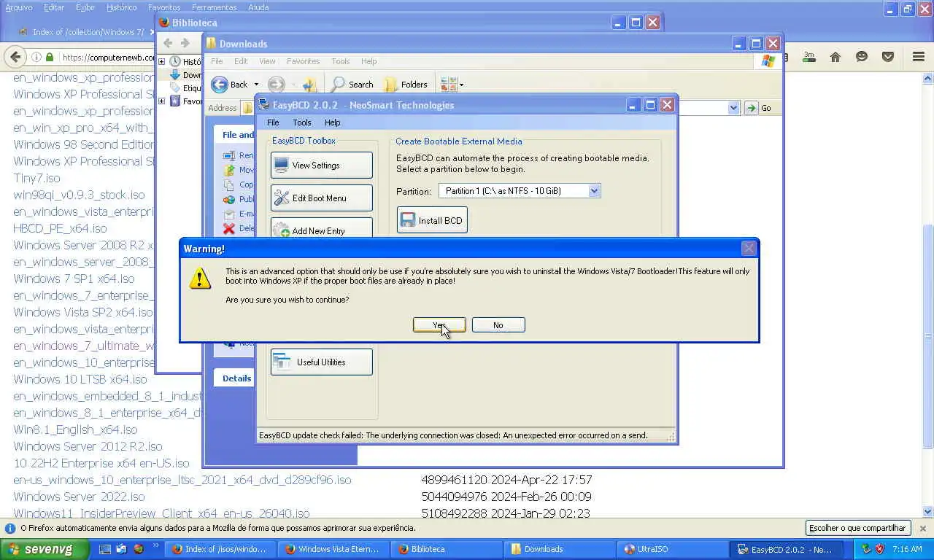Open EasyBCD File menu
Screen dimensions: 934x560
pos(273,122)
